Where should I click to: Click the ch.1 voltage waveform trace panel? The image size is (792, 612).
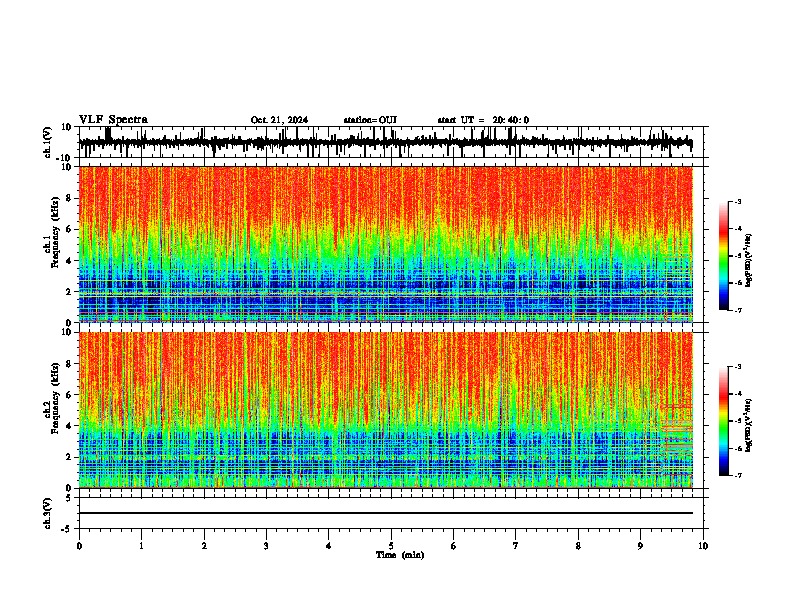[393, 142]
